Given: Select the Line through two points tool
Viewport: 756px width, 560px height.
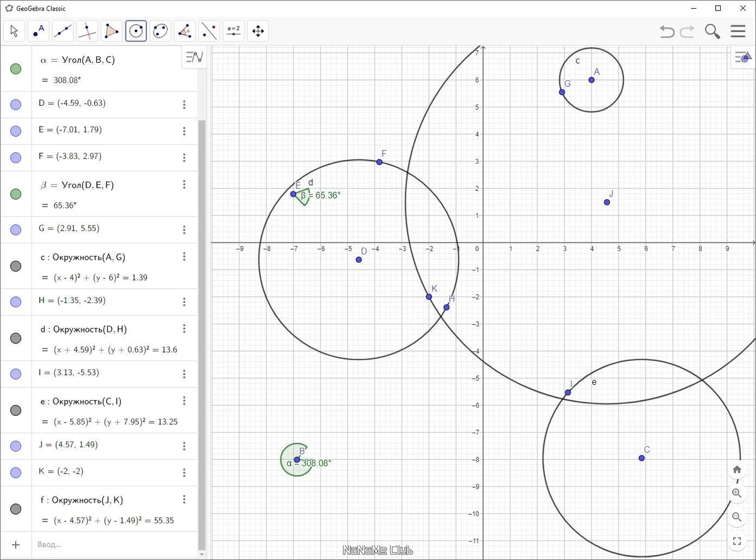Looking at the screenshot, I should click(63, 31).
